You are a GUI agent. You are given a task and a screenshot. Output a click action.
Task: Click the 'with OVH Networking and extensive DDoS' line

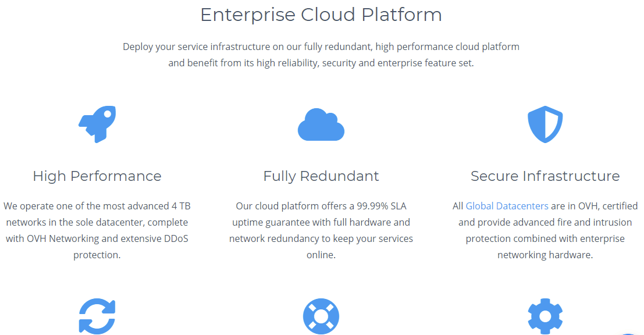(x=97, y=238)
